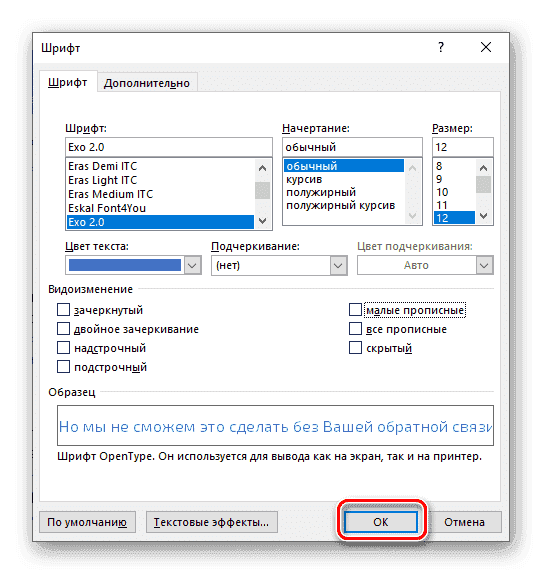This screenshot has width=542, height=574.
Task: Select font size 10
Action: (x=454, y=192)
